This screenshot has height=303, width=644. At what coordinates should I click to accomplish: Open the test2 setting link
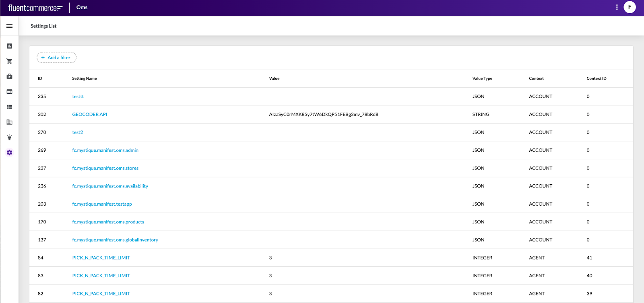pyautogui.click(x=78, y=132)
